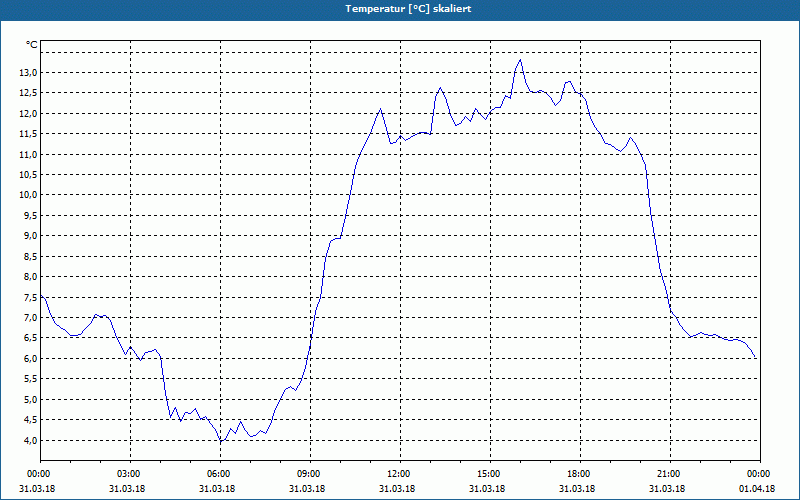Click the '12,0' y-axis value
Image resolution: width=800 pixels, height=500 pixels.
click(x=28, y=113)
